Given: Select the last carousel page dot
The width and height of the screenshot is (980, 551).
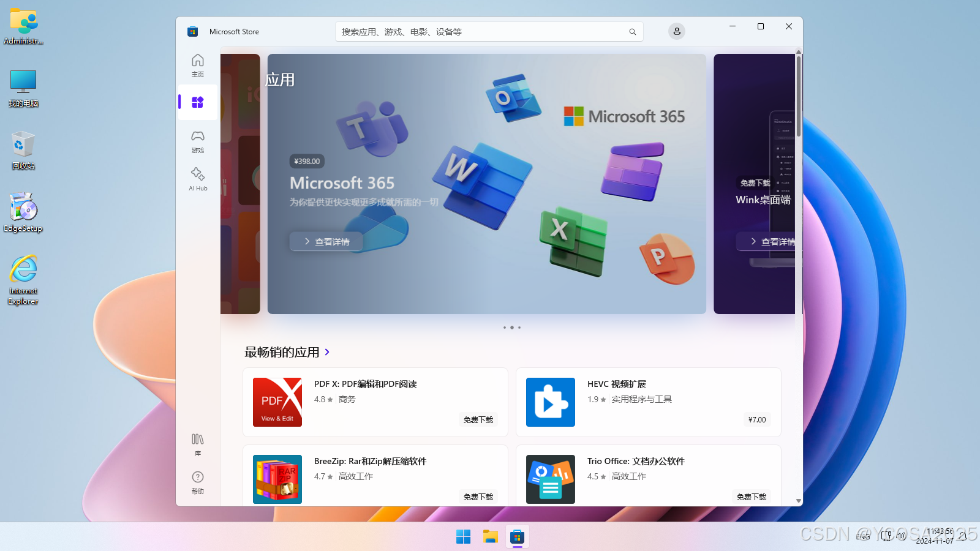Looking at the screenshot, I should (519, 328).
